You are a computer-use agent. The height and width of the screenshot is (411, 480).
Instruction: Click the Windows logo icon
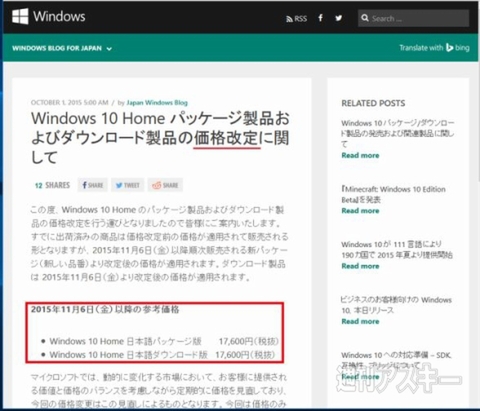(20, 16)
